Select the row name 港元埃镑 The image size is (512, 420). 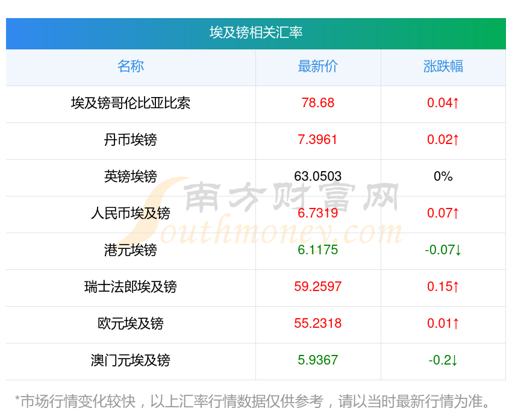[x=131, y=250]
